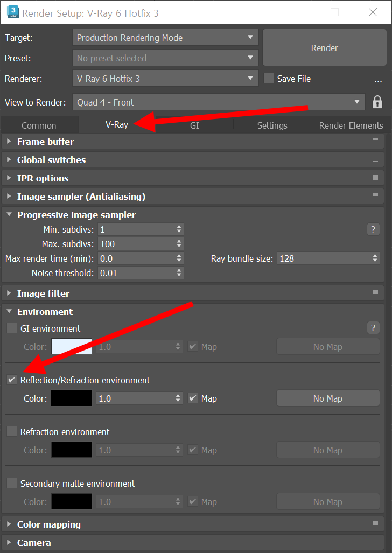Click the Min. subdivs value field
Image resolution: width=392 pixels, height=553 pixels.
(136, 229)
